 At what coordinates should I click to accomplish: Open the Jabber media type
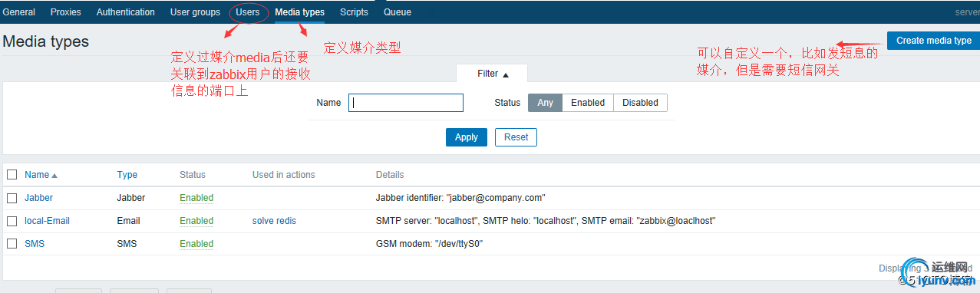(x=38, y=198)
